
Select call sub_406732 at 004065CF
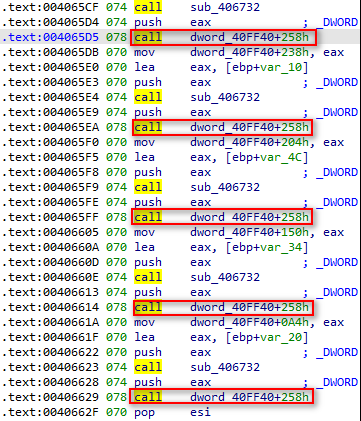(197, 7)
